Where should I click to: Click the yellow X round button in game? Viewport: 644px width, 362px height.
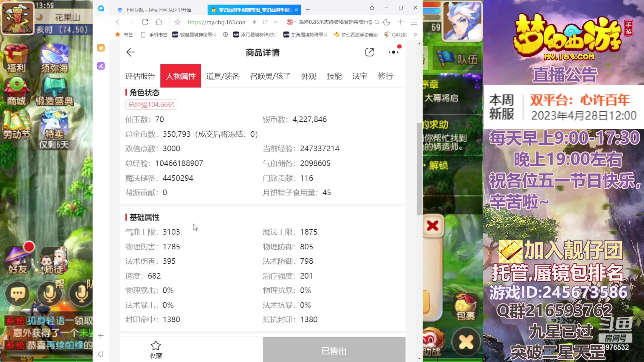pos(466,342)
